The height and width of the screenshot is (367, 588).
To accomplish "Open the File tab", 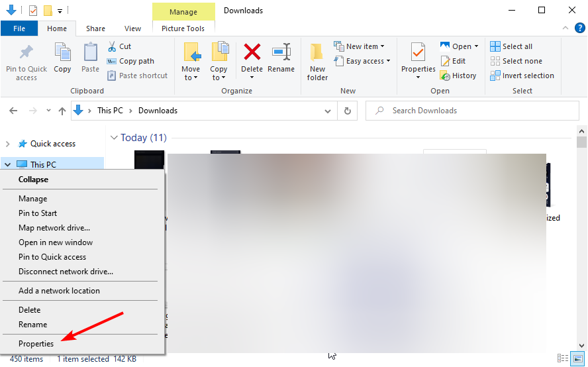I will pyautogui.click(x=19, y=28).
